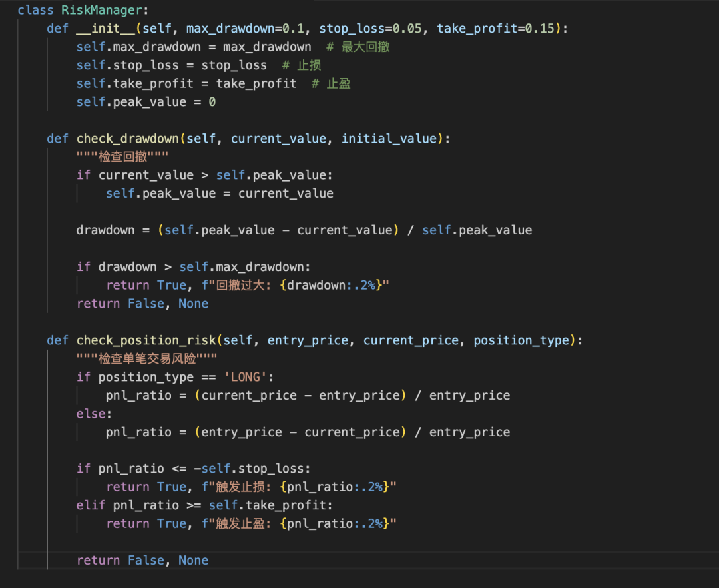Click the class name RiskManager
Screen dimensions: 719x588
click(102, 10)
